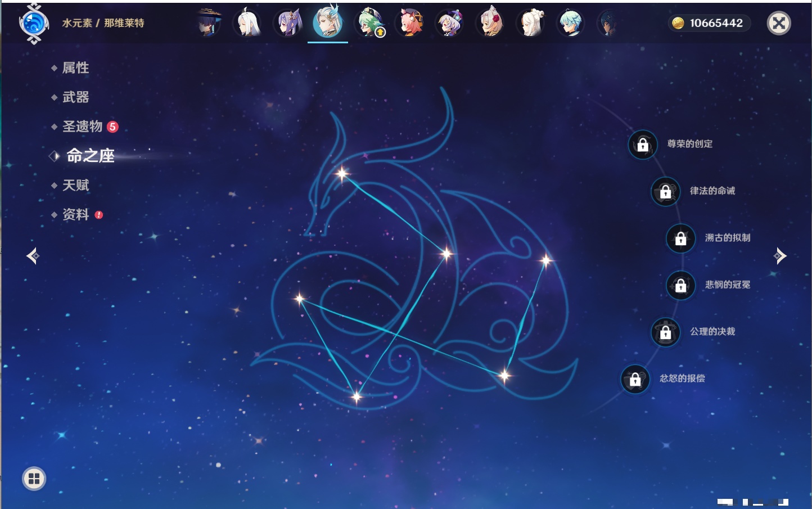Select Yanfei's pink-haired avatar

pyautogui.click(x=410, y=24)
